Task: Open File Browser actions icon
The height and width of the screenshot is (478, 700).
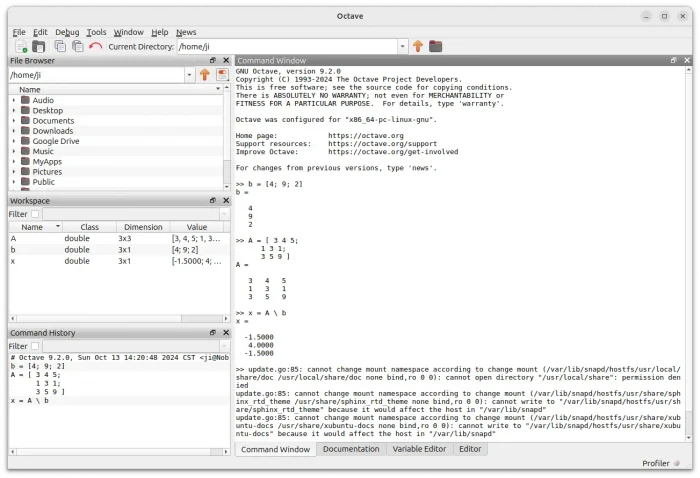Action: pos(222,75)
